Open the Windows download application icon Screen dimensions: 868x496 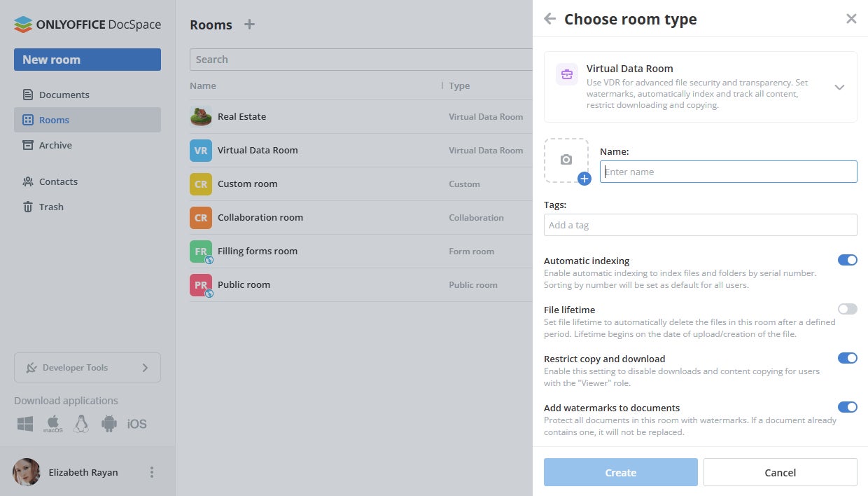25,424
